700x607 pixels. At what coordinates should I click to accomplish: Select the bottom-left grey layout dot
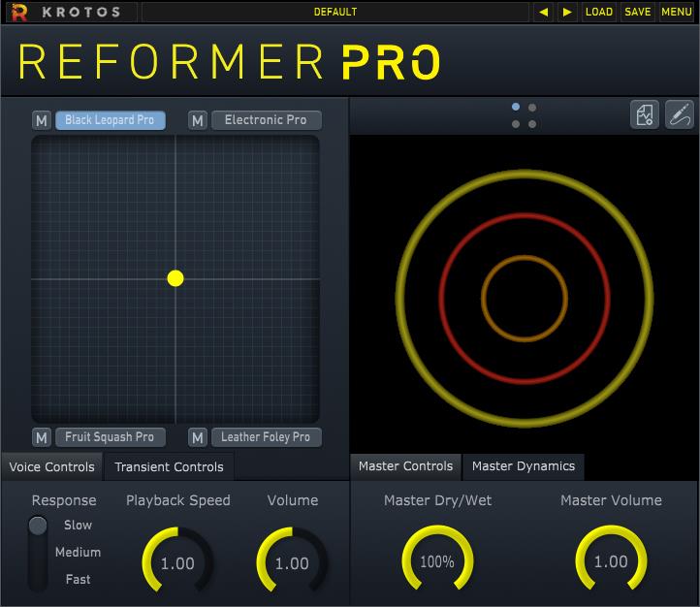coord(516,124)
